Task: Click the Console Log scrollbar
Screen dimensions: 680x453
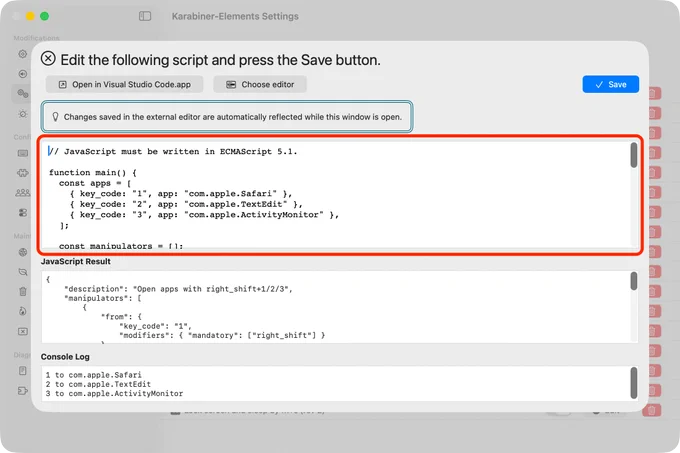Action: point(634,383)
